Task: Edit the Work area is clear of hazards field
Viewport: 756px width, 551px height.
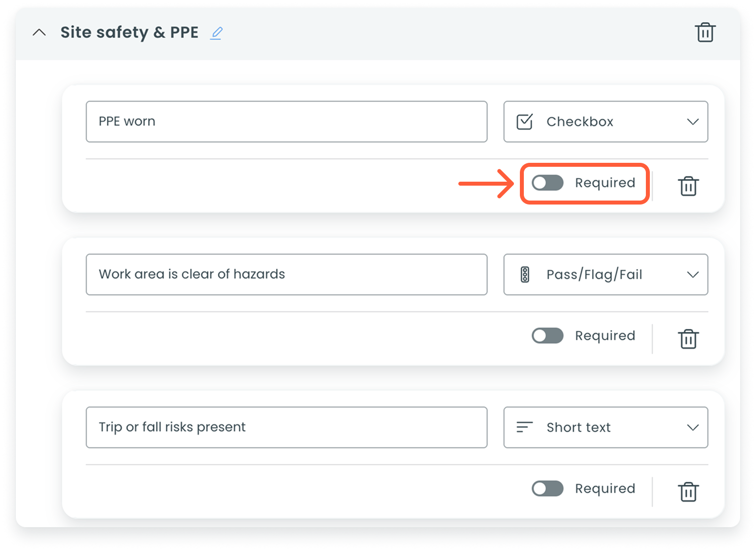Action: pyautogui.click(x=286, y=275)
